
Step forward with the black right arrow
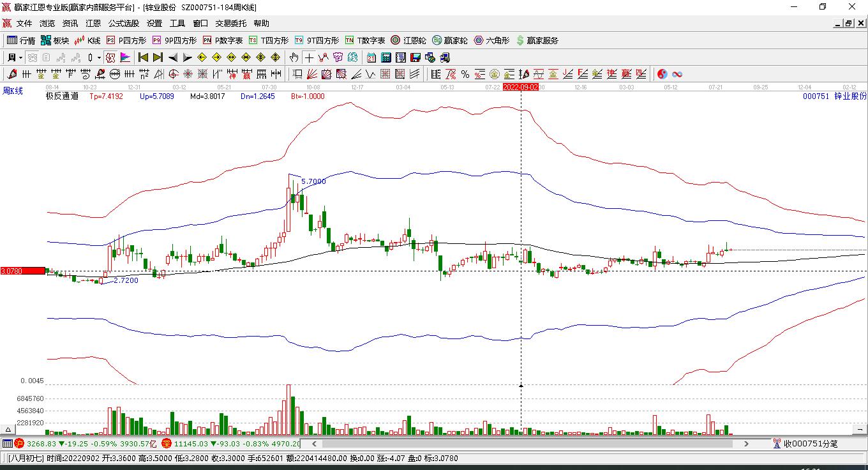(x=188, y=57)
